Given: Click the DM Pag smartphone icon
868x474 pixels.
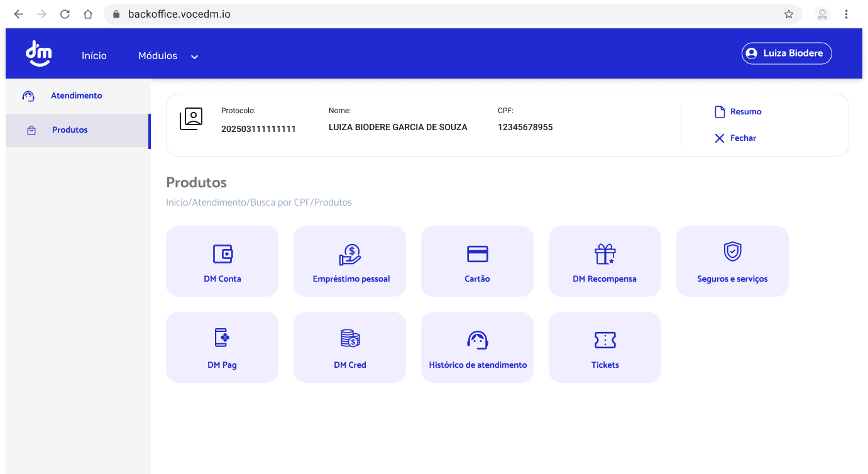Looking at the screenshot, I should click(x=222, y=339).
